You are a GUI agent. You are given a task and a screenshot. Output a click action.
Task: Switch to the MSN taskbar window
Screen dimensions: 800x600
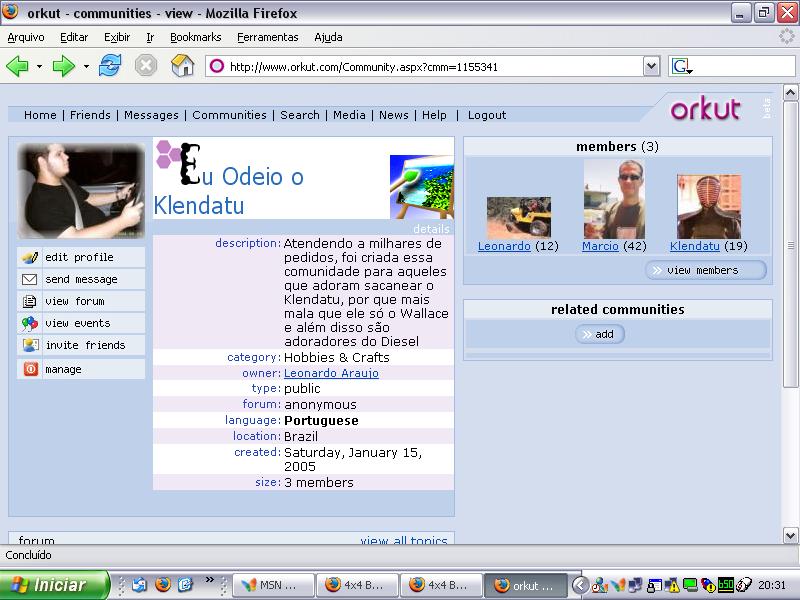(273, 585)
